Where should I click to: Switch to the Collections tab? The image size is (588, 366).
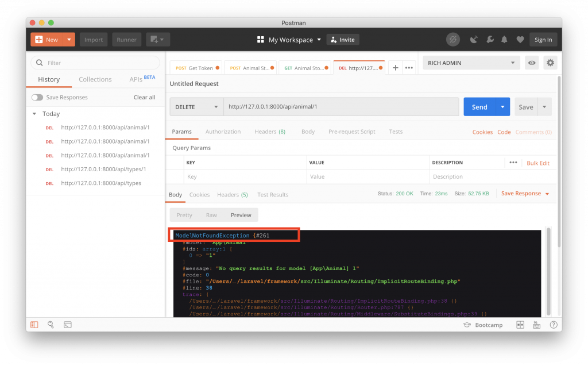tap(95, 79)
